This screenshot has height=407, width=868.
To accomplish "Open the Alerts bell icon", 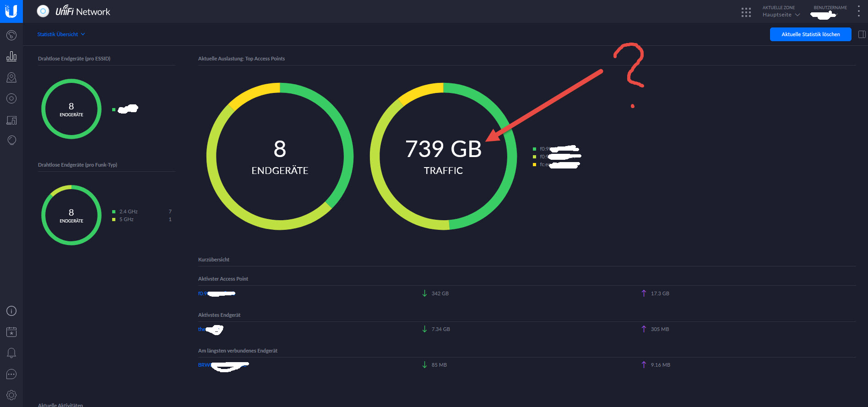I will [x=11, y=353].
